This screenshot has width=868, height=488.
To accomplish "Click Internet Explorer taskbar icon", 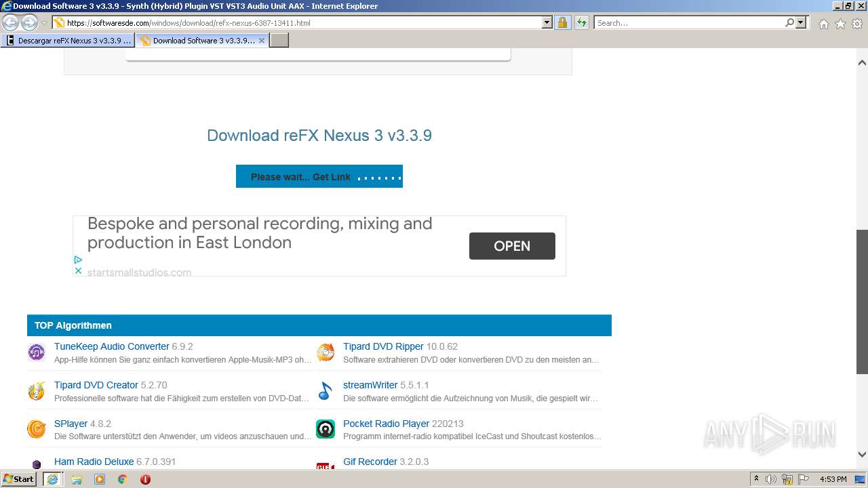I will 52,479.
